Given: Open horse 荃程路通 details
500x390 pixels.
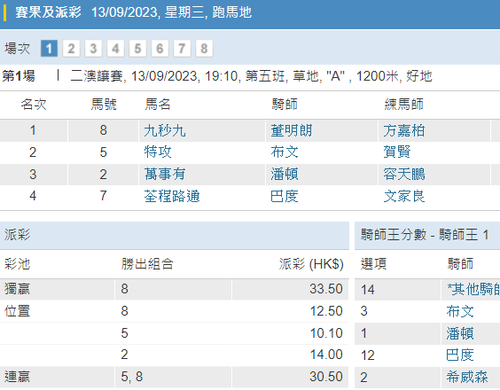Looking at the screenshot, I should [172, 196].
